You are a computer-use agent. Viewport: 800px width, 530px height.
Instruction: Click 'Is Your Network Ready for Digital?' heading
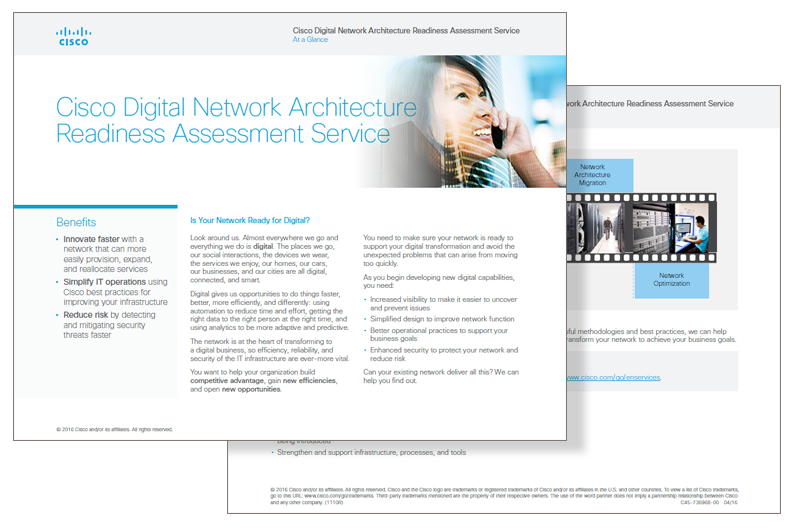(x=250, y=220)
